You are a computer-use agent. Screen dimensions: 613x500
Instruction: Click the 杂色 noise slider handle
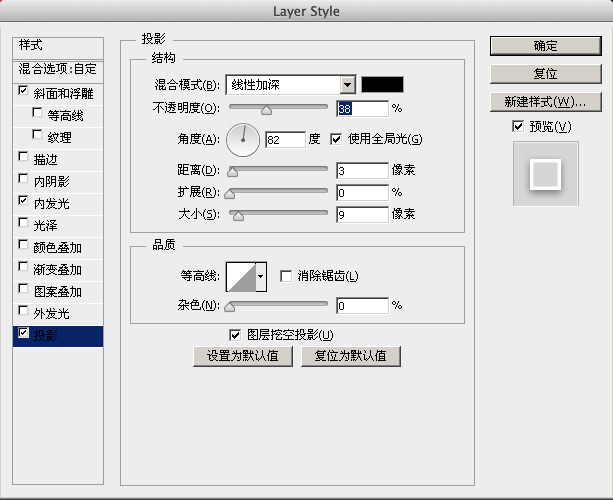(229, 307)
